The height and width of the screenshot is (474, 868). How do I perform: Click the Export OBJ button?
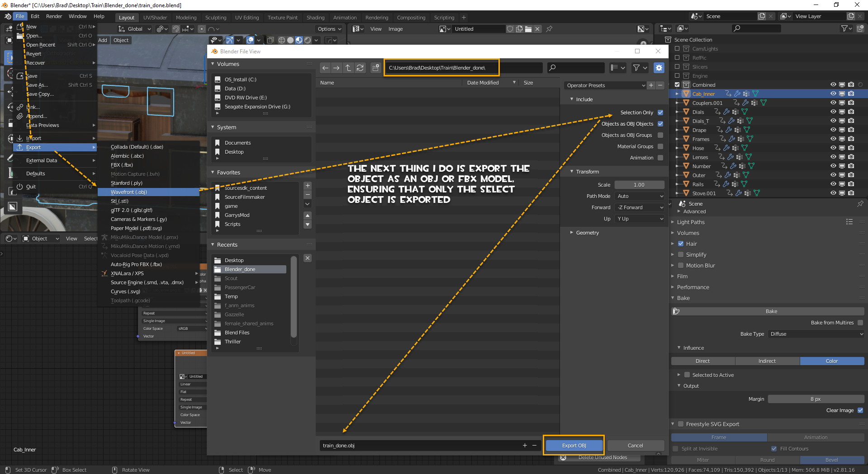coord(574,446)
